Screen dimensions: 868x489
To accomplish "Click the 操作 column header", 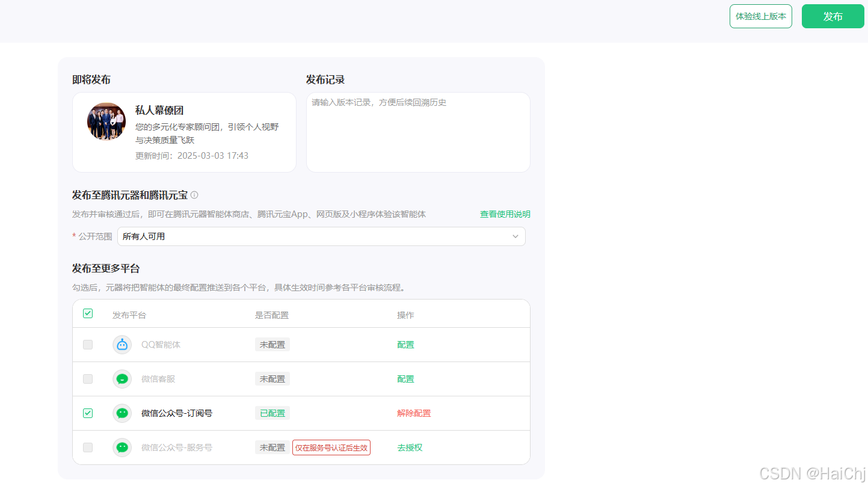I will [405, 315].
